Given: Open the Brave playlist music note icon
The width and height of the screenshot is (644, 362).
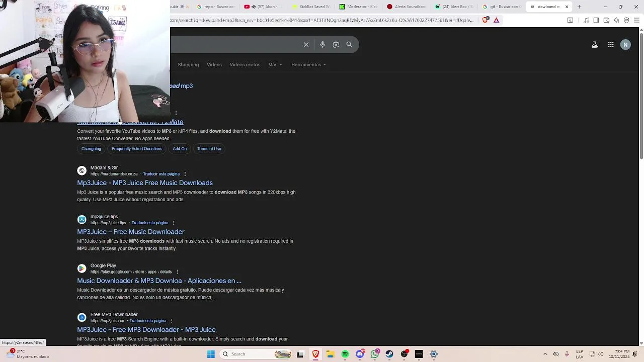Looking at the screenshot, I should tap(586, 20).
